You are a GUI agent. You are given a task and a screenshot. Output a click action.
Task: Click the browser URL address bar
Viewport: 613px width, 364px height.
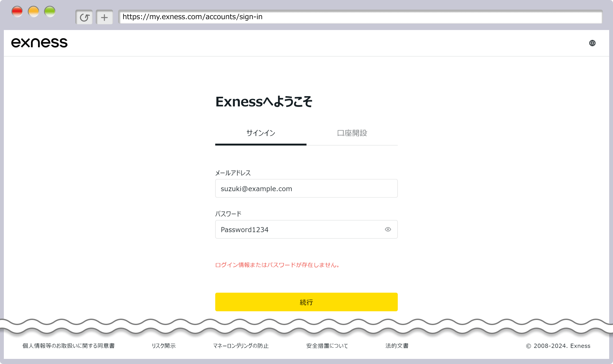360,17
